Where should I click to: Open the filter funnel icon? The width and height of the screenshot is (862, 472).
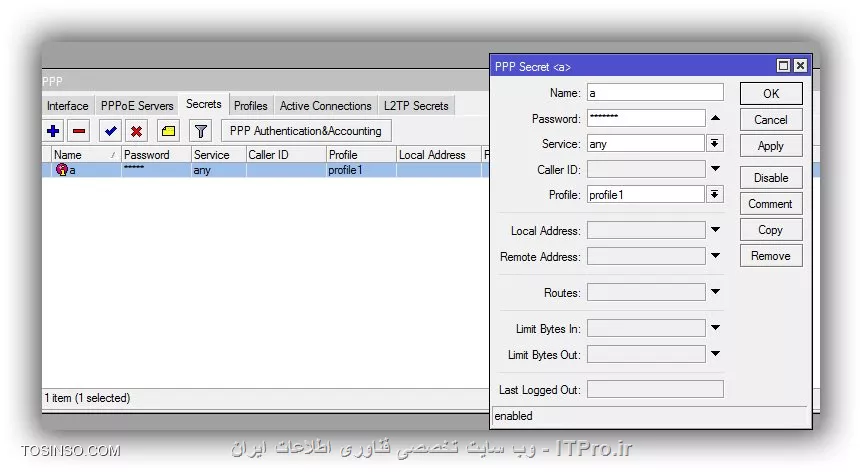(x=201, y=131)
